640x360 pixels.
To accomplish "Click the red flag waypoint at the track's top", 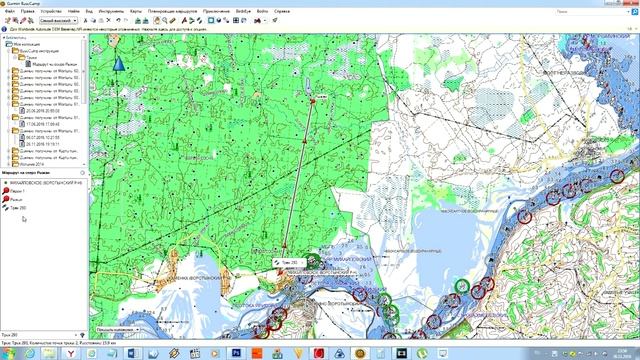I will pos(313,100).
